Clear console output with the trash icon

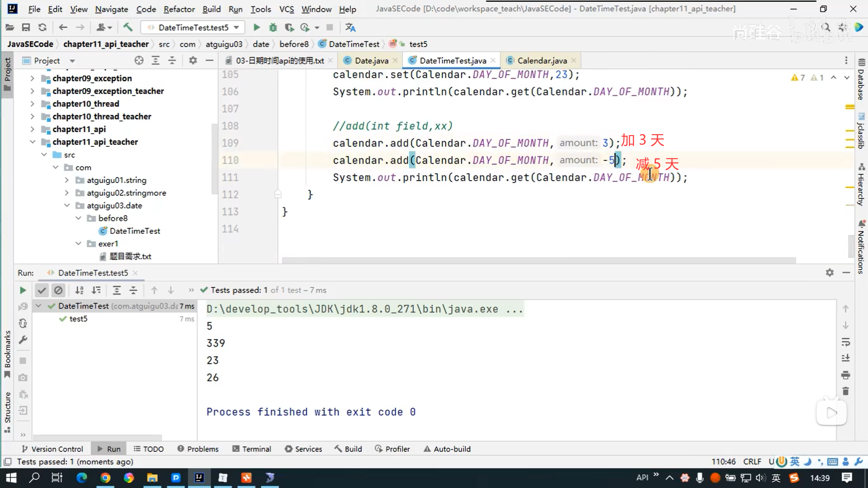(845, 391)
